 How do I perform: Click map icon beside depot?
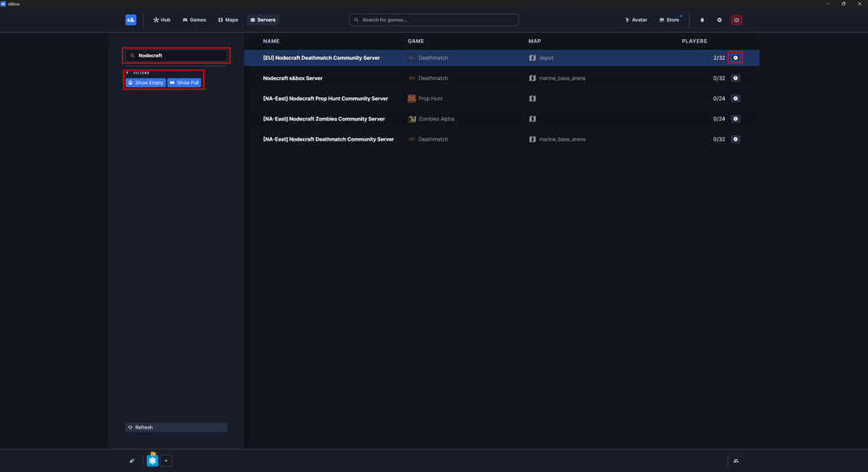click(x=533, y=57)
